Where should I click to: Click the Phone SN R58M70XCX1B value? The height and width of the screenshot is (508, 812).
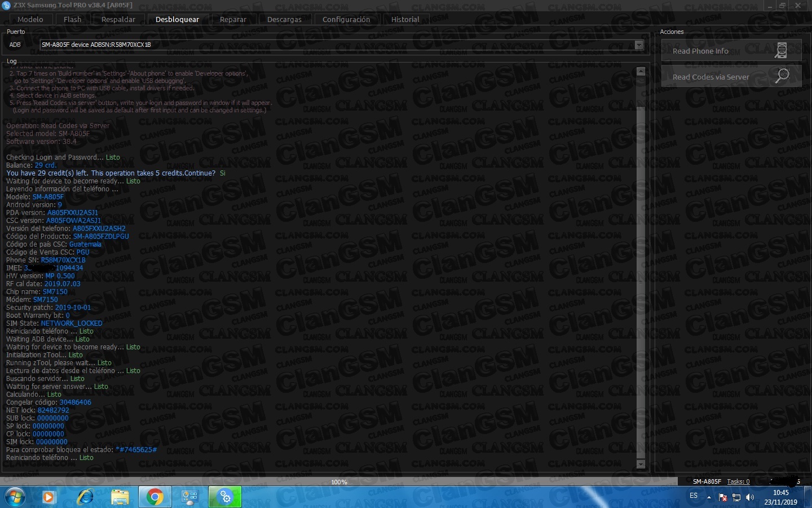[63, 260]
